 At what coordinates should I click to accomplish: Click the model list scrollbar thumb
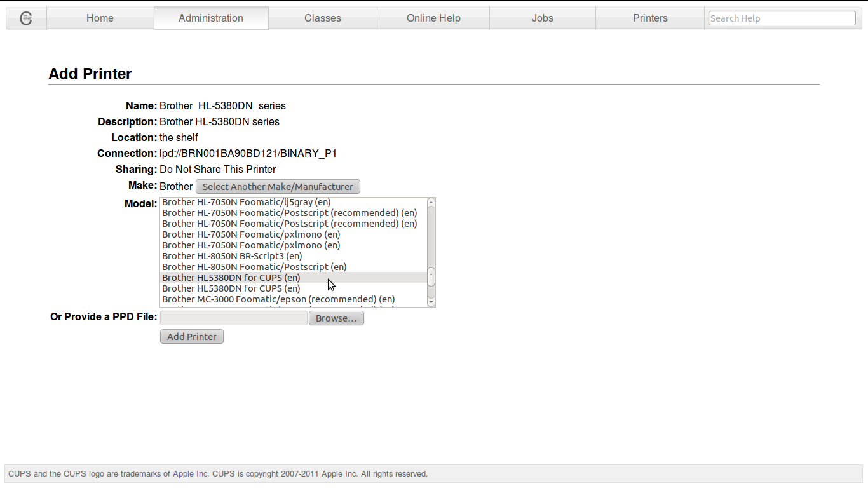click(431, 277)
